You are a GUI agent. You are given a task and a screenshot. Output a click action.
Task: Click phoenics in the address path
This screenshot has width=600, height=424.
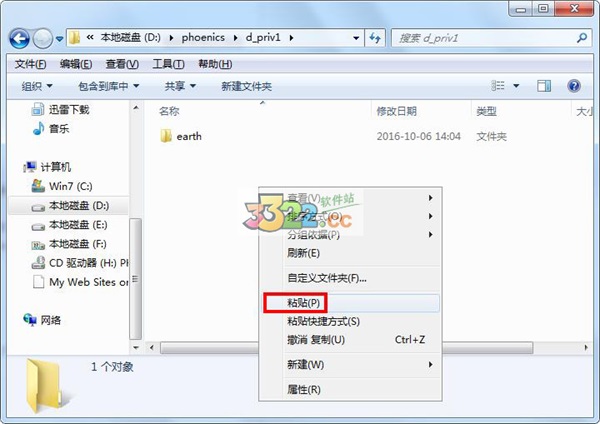pos(203,38)
